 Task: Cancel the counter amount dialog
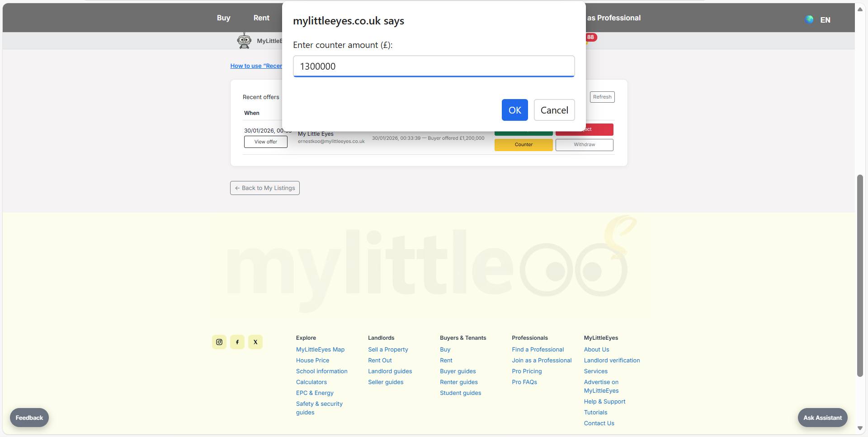pos(554,110)
